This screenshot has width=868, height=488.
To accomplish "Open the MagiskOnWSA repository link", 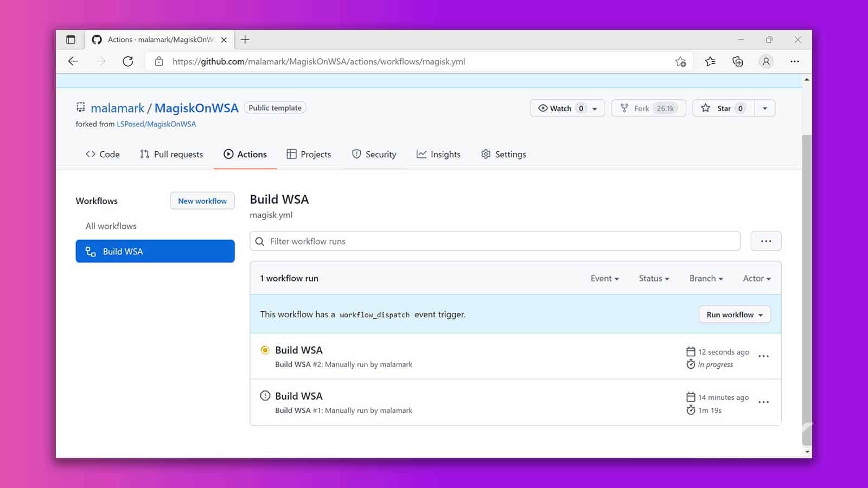I will click(x=196, y=108).
